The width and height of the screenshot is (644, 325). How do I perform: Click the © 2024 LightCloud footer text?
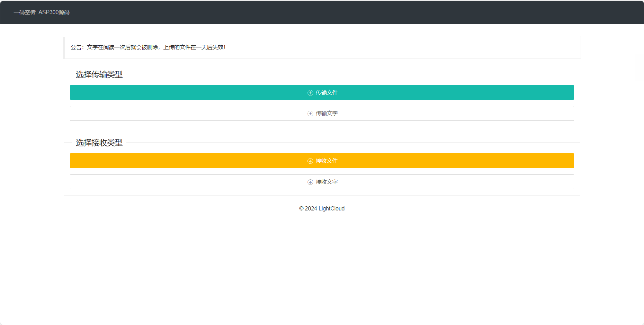point(322,208)
